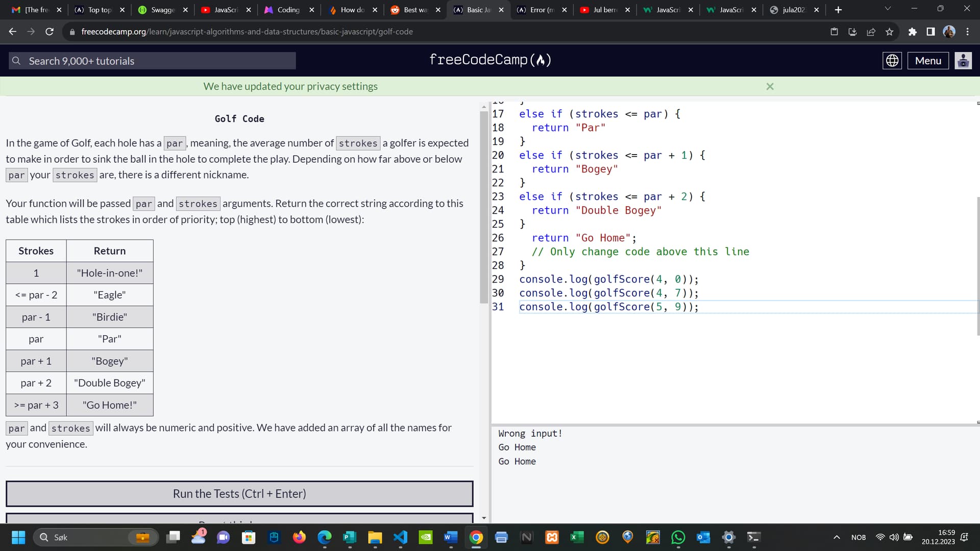This screenshot has width=980, height=551.
Task: Open Visual Studio Code from the taskbar
Action: 400,537
